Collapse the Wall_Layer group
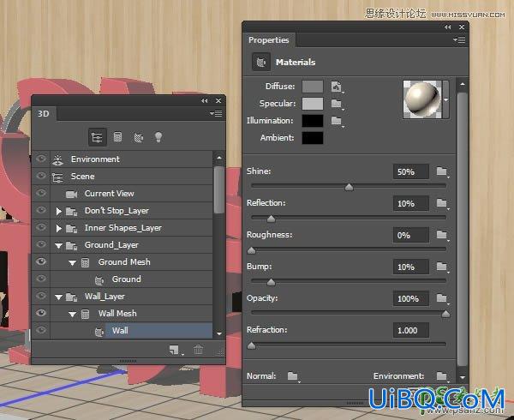This screenshot has width=514, height=420. [58, 297]
